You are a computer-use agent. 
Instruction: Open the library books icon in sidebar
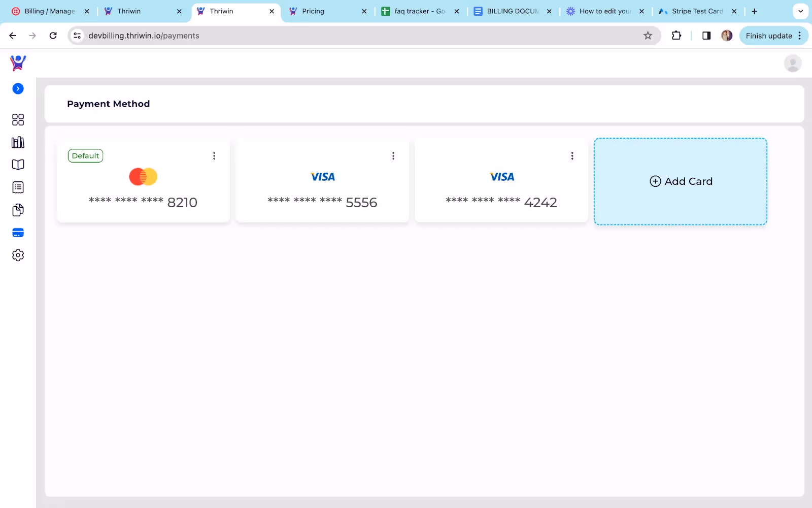18,142
